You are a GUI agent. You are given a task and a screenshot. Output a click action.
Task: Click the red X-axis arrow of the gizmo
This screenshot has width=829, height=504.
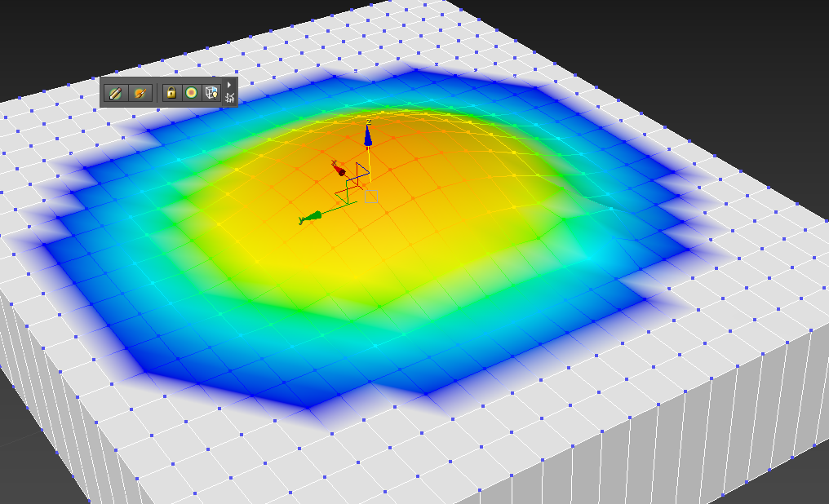point(339,169)
